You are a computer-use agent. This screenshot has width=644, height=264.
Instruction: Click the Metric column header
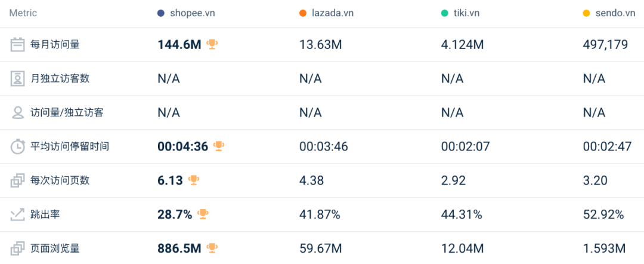(23, 13)
